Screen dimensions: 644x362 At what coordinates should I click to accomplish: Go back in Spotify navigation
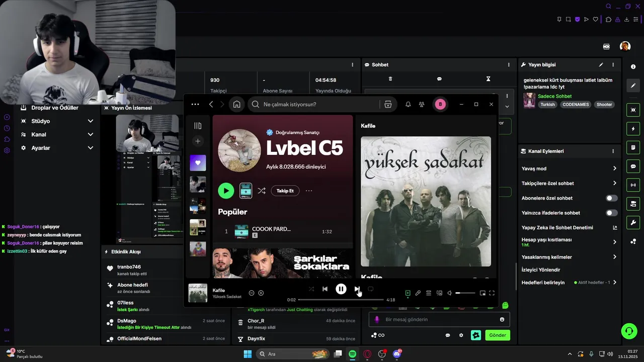click(211, 105)
